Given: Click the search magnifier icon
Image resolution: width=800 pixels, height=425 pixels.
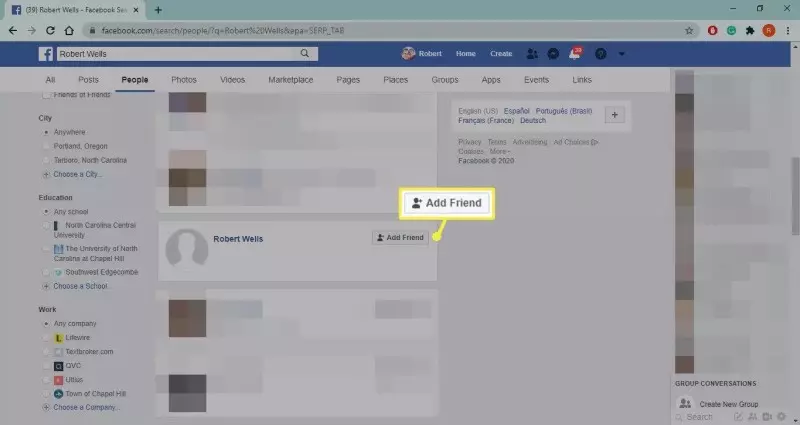Looking at the screenshot, I should 305,53.
